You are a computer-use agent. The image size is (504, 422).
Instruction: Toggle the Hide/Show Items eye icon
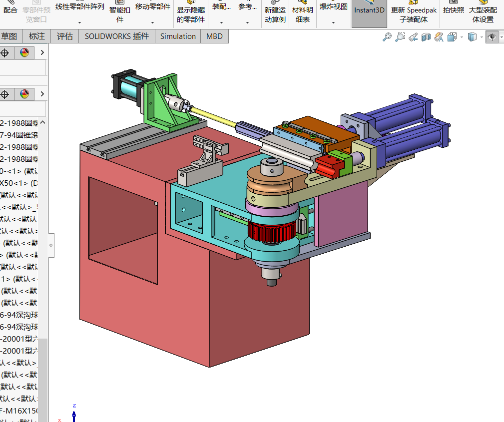point(492,37)
